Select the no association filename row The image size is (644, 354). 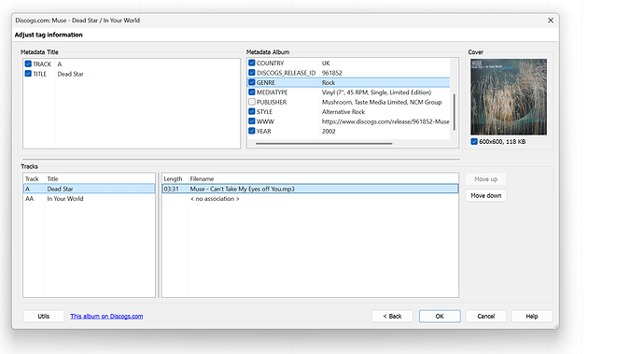click(x=310, y=199)
